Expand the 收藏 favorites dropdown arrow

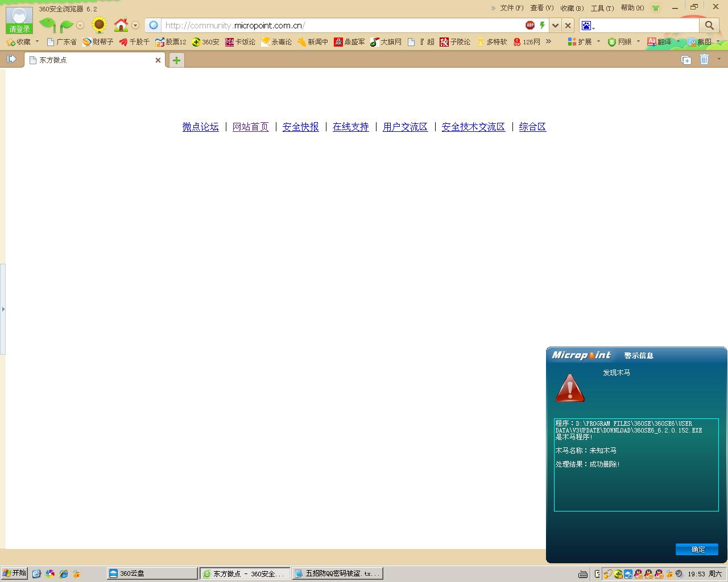coord(38,41)
